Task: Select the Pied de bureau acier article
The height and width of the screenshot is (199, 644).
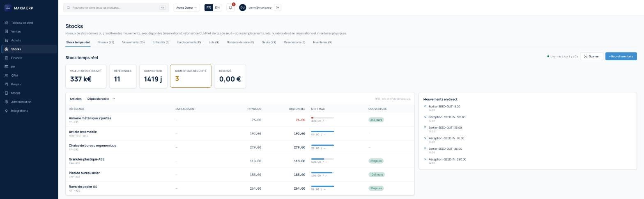Action: click(240, 175)
